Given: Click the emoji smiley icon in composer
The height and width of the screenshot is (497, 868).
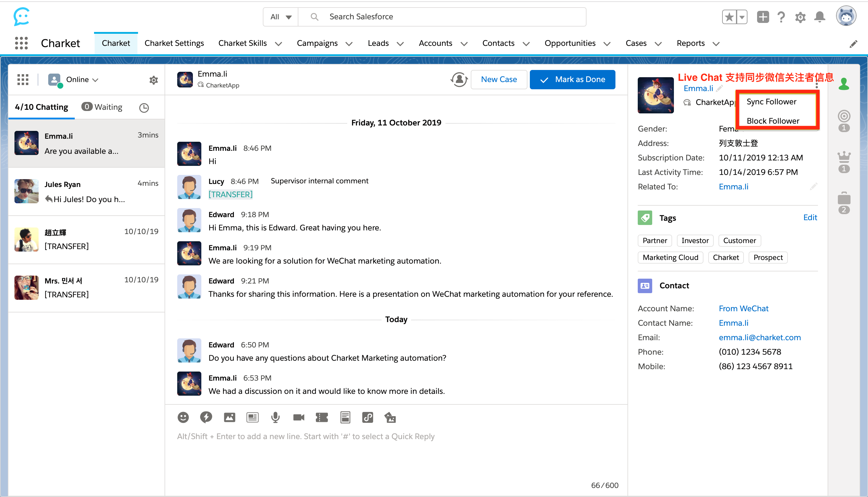Looking at the screenshot, I should pyautogui.click(x=183, y=417).
